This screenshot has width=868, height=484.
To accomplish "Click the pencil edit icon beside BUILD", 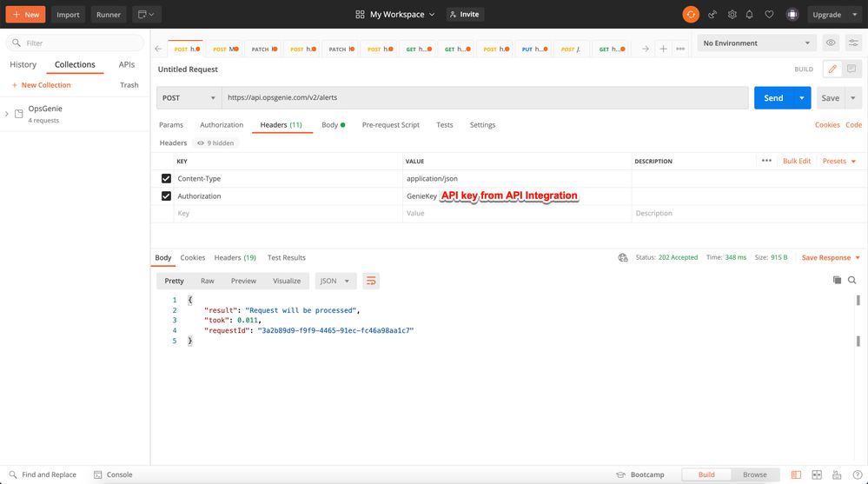I will 832,69.
